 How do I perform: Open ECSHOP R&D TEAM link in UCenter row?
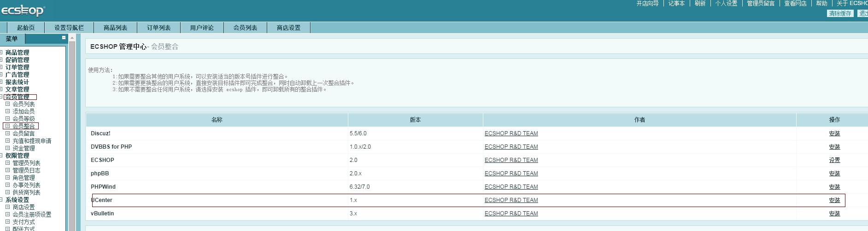(x=511, y=200)
